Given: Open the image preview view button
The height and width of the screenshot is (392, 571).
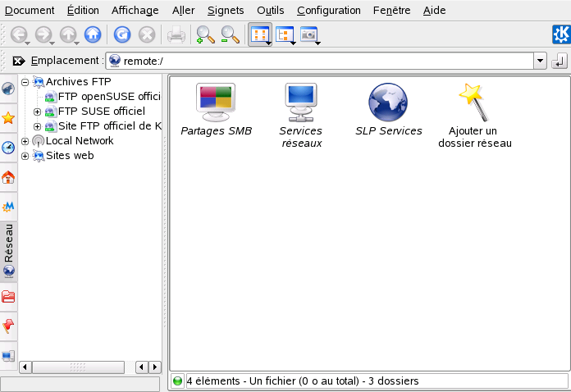Looking at the screenshot, I should click(x=309, y=35).
